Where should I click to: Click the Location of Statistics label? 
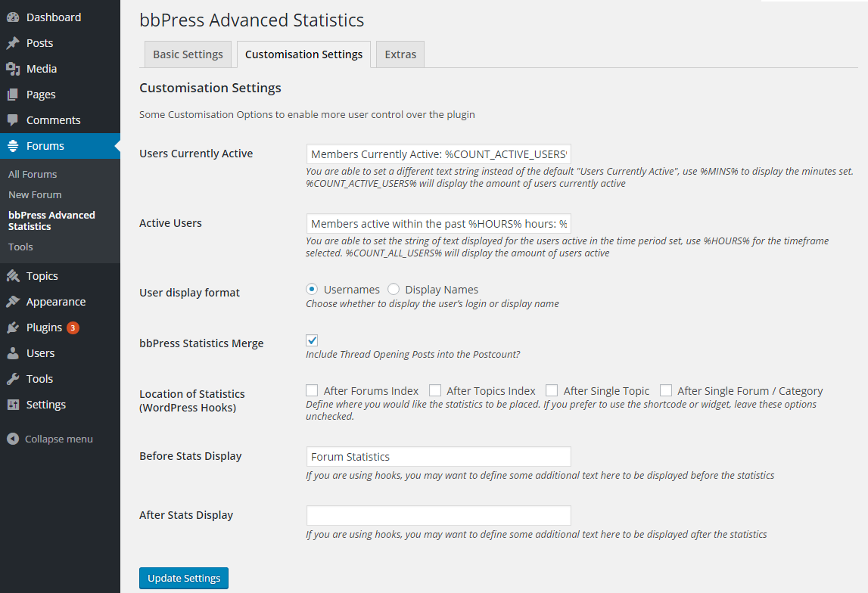click(x=192, y=401)
